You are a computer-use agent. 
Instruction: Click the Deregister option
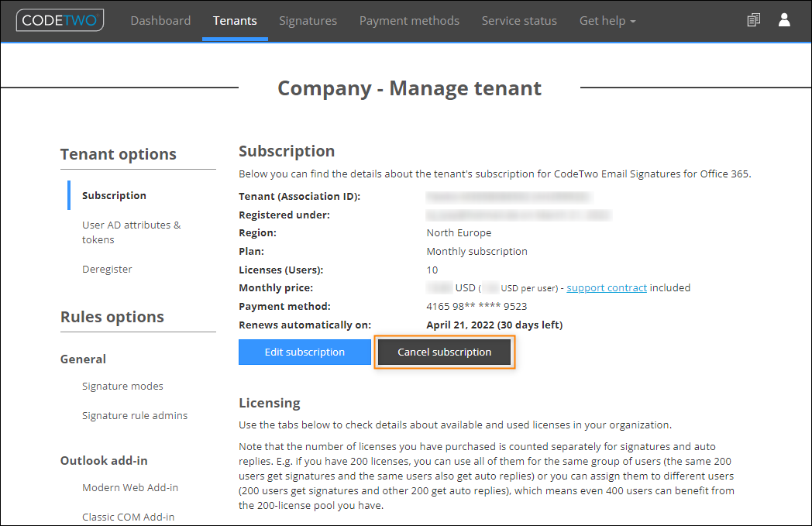coord(107,270)
